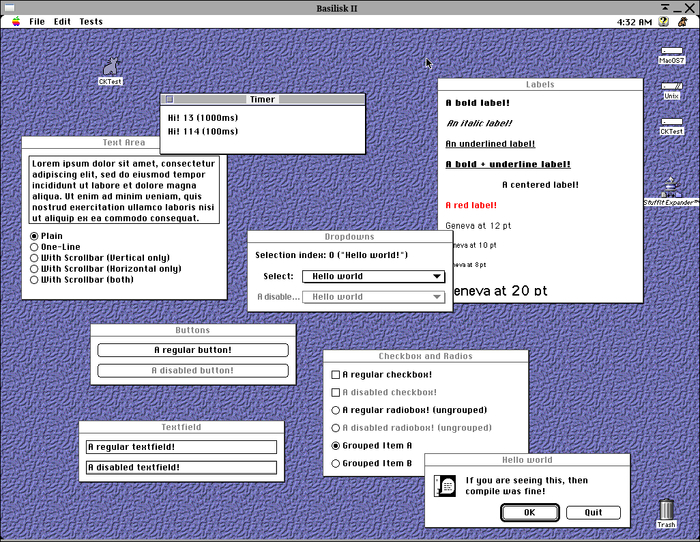Open the Select Hello world dropdown
The image size is (700, 542).
point(373,276)
